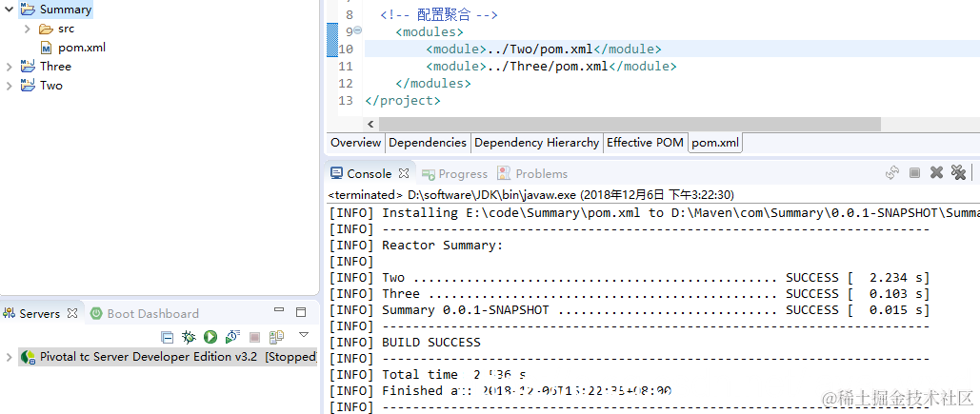Select the pom.xml editor tab

(715, 143)
